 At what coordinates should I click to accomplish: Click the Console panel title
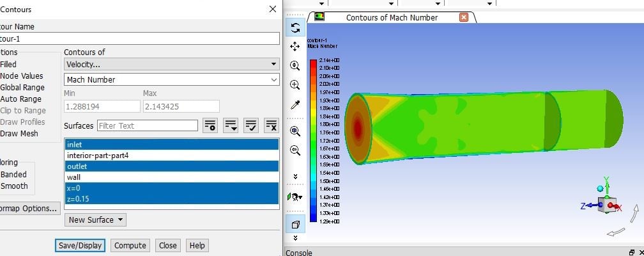[298, 252]
